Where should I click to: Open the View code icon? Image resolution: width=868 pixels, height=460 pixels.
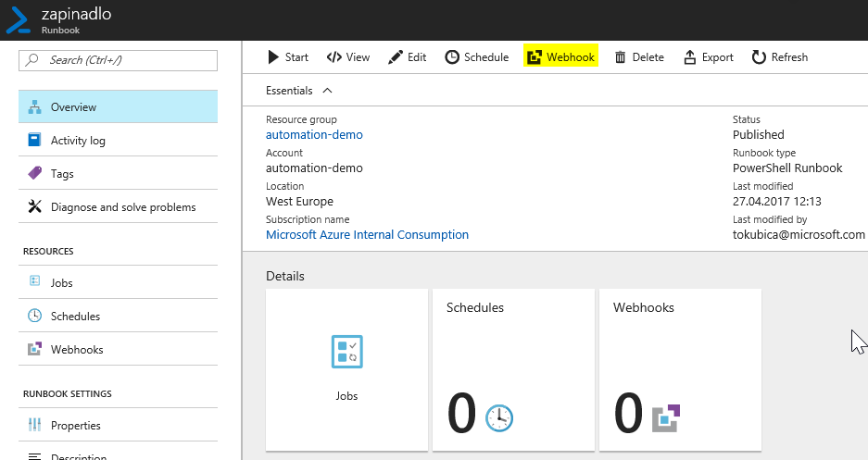[333, 57]
